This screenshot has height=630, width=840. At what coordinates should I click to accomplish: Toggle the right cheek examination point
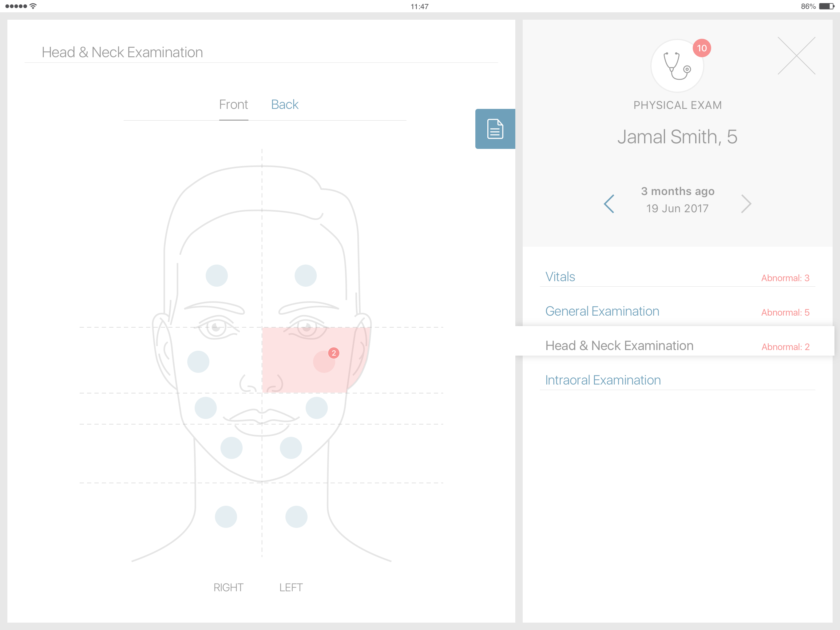coord(198,361)
